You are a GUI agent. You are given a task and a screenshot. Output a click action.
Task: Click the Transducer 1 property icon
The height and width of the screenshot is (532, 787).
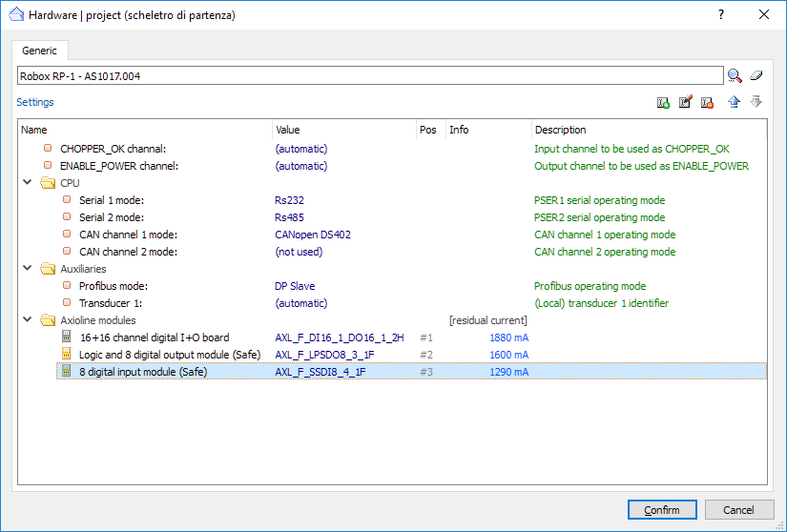pos(67,303)
